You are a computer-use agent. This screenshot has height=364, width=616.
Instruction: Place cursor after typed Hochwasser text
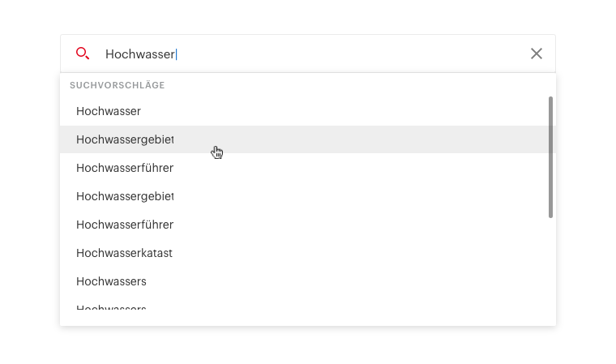point(176,54)
